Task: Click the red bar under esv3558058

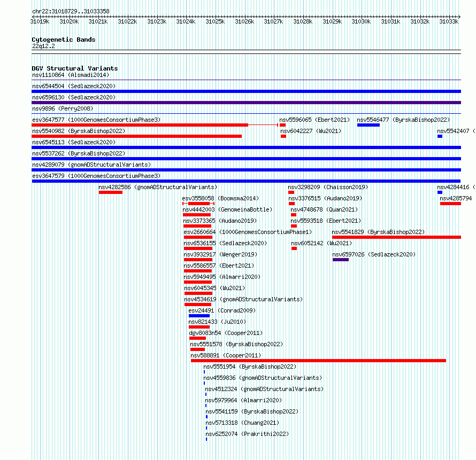Action: (199, 204)
